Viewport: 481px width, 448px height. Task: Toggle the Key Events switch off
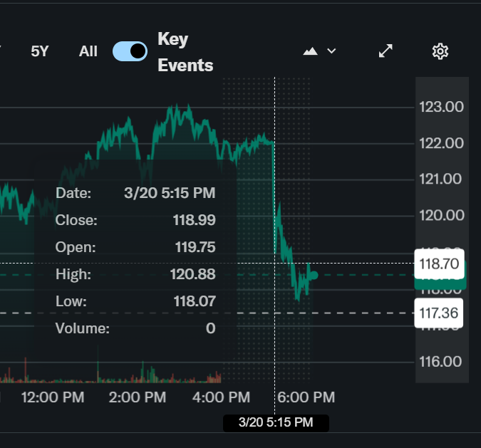[130, 51]
